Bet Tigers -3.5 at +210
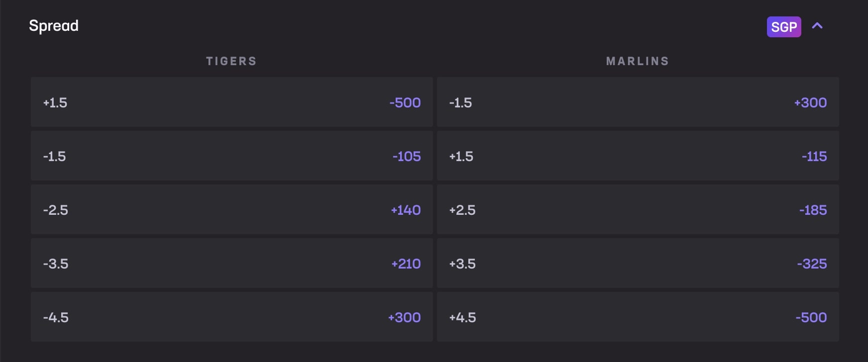 pos(231,264)
